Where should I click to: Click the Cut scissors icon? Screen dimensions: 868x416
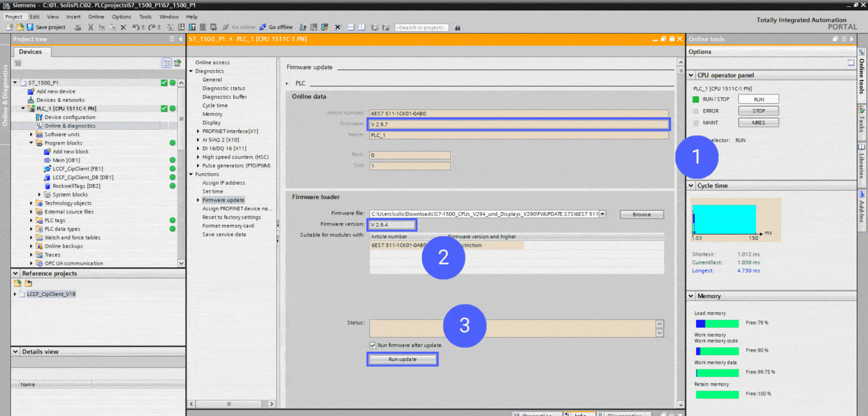(90, 27)
